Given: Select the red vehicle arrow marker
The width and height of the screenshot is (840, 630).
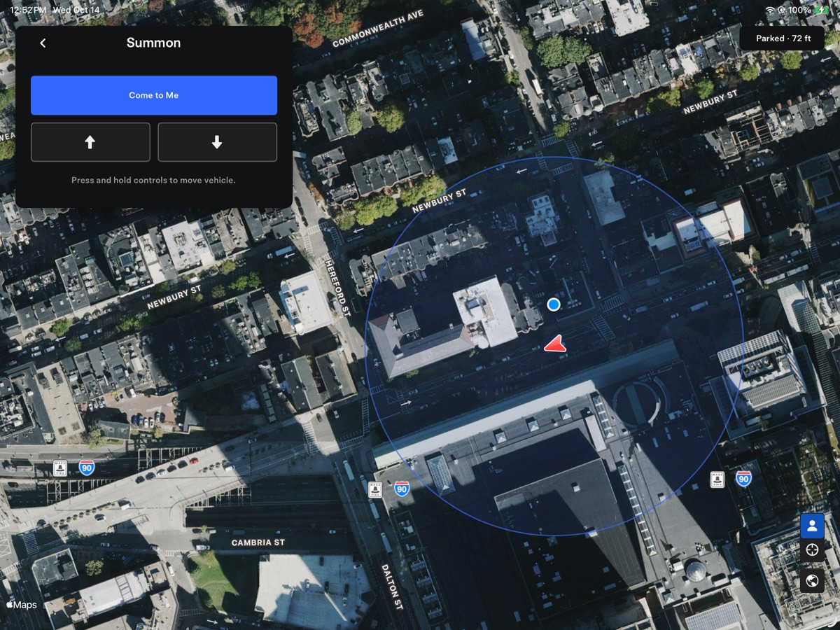Looking at the screenshot, I should tap(555, 344).
